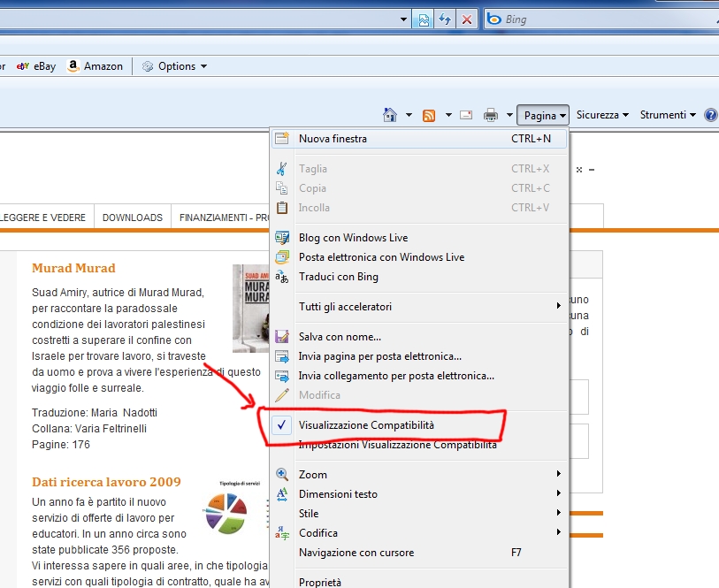Expand the Zoom submenu
Screen dimensions: 719x588
[x=559, y=474]
